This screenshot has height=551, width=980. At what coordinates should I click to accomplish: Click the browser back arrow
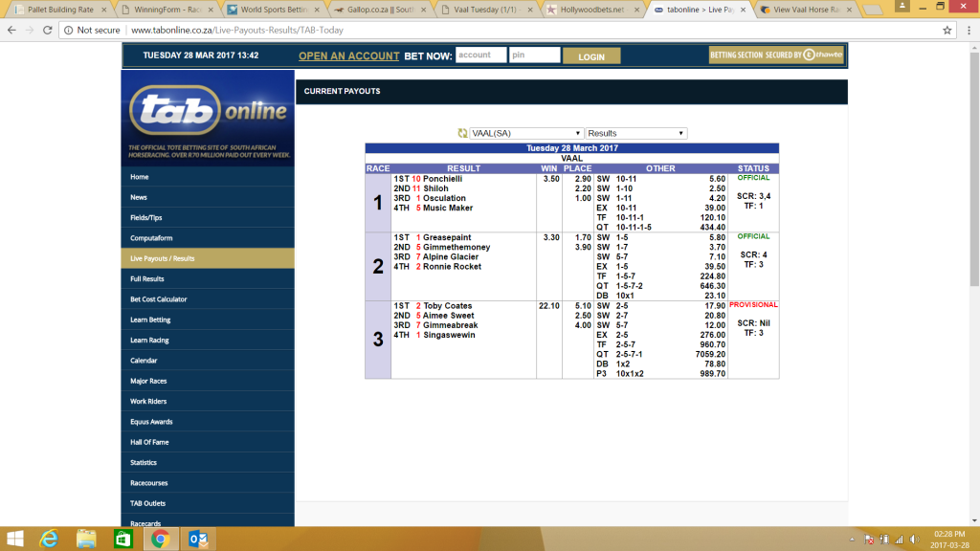click(11, 30)
